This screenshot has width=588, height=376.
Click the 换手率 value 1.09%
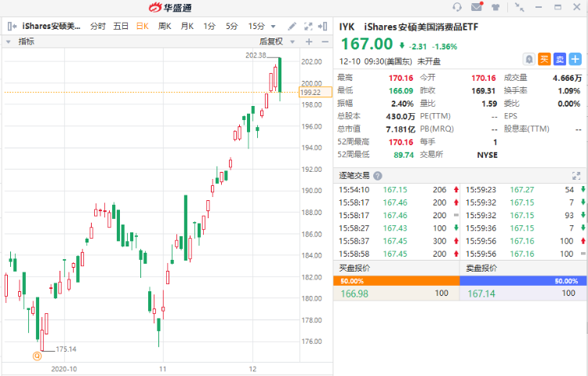coord(569,91)
